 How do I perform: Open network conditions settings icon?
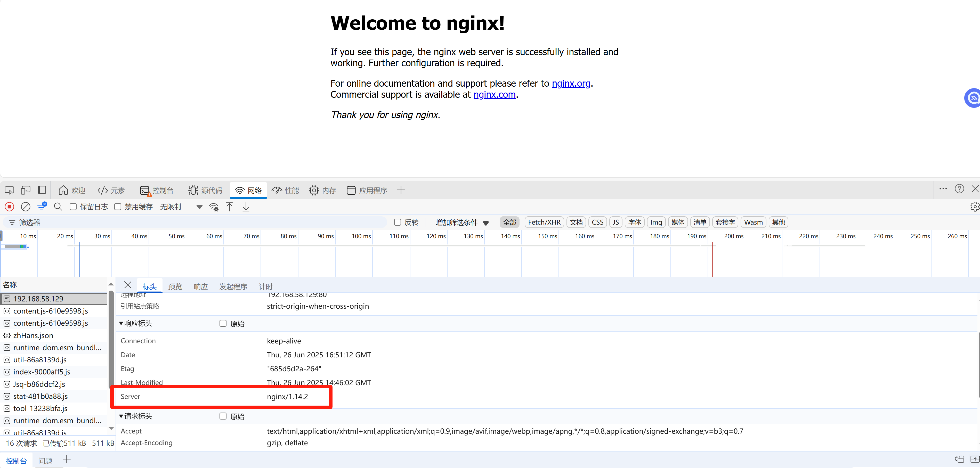pyautogui.click(x=214, y=207)
